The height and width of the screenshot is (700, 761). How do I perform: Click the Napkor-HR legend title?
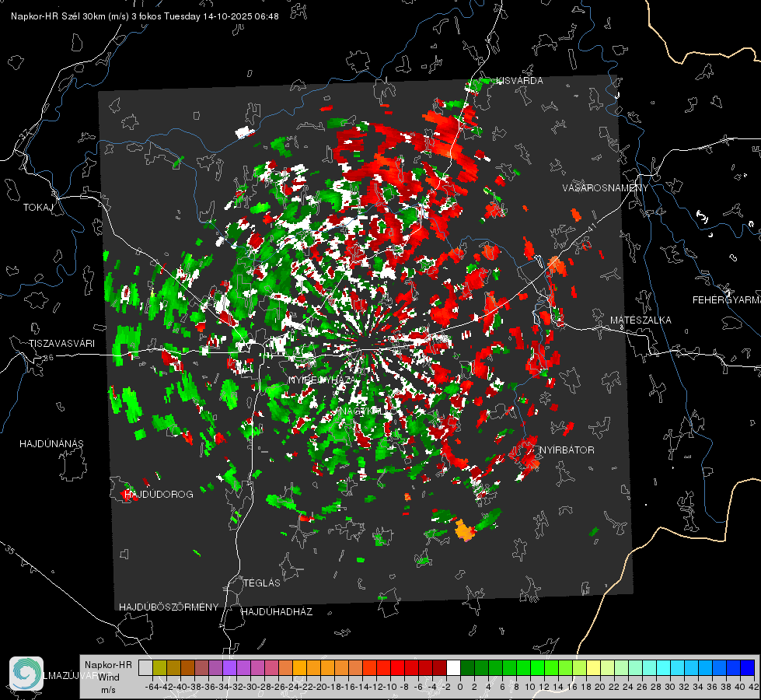point(108,664)
